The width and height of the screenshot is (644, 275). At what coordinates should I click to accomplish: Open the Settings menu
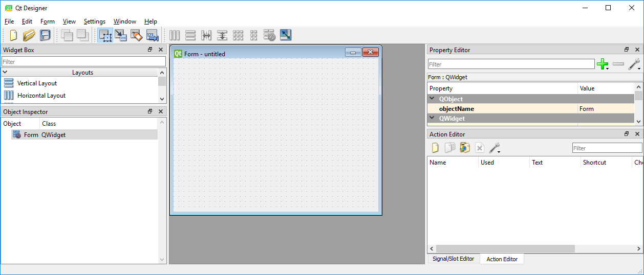click(95, 21)
